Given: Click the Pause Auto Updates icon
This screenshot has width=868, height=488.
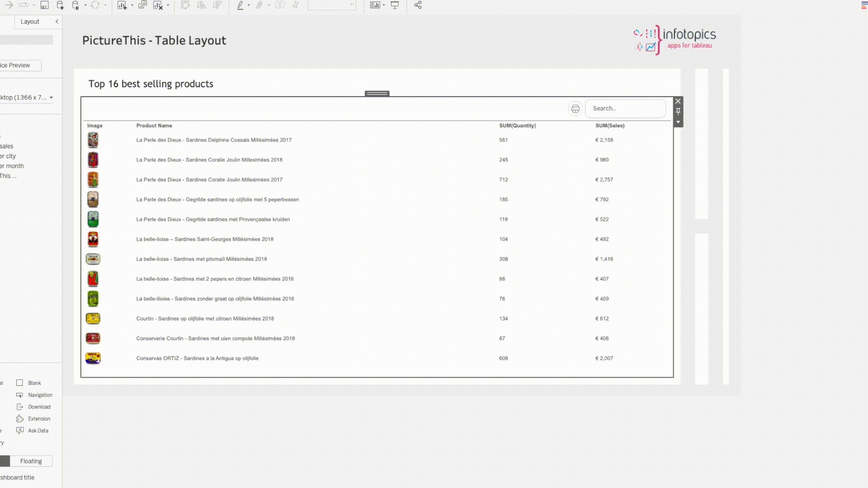Looking at the screenshot, I should click(76, 5).
